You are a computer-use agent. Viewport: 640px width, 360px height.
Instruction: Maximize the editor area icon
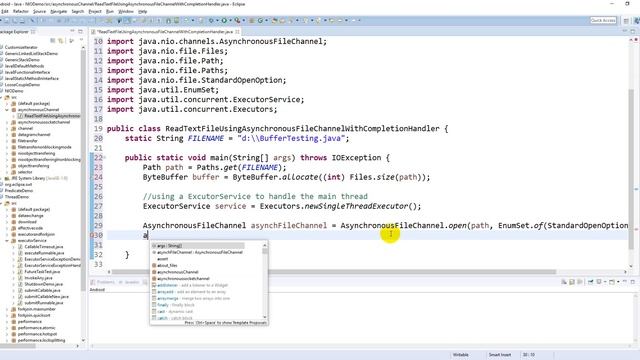tap(633, 31)
